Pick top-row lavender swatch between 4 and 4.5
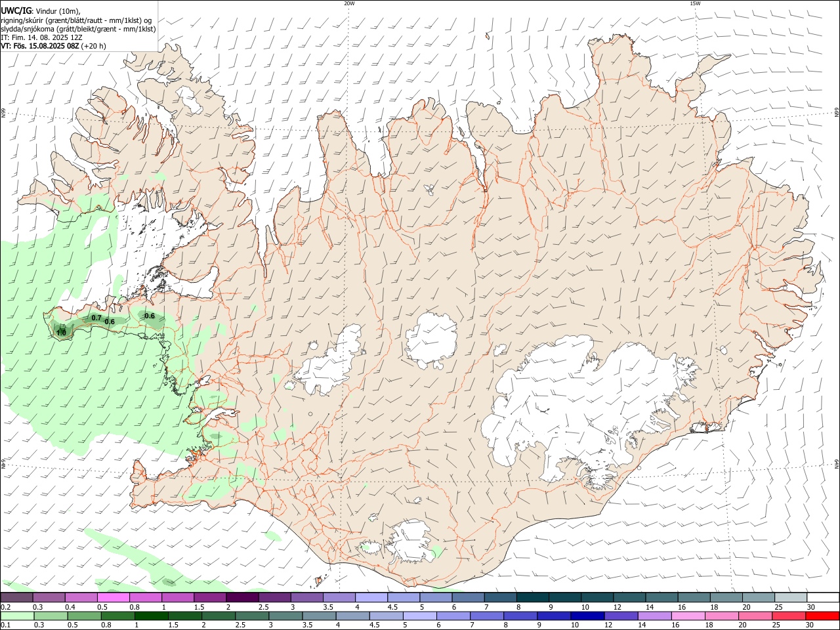The height and width of the screenshot is (630, 840). click(371, 598)
